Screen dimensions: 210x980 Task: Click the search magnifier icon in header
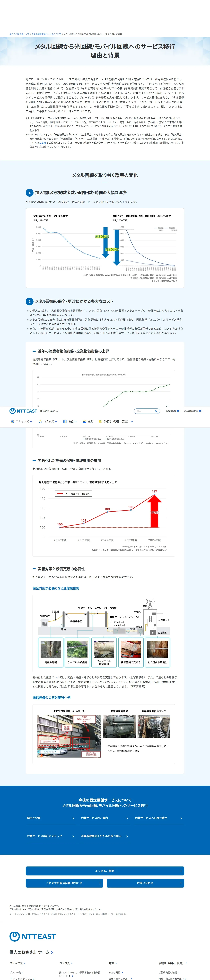[x=156, y=411]
